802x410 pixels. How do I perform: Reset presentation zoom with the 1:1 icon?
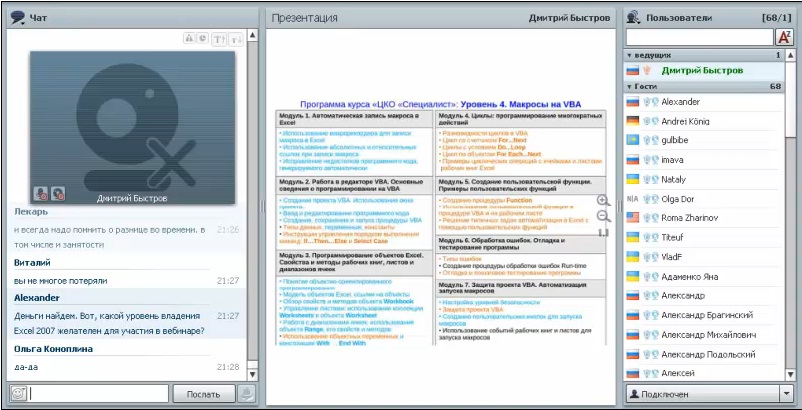604,233
